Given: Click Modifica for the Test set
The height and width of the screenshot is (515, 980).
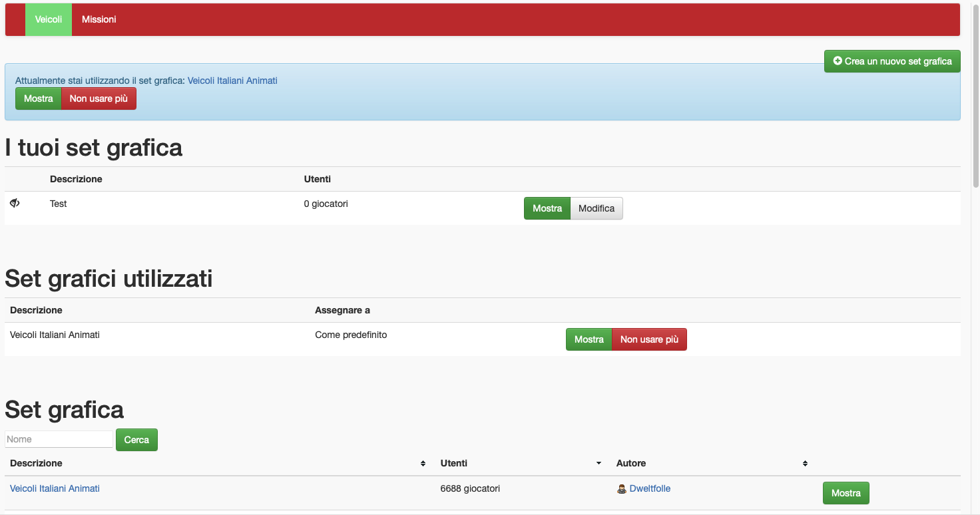Looking at the screenshot, I should (597, 208).
